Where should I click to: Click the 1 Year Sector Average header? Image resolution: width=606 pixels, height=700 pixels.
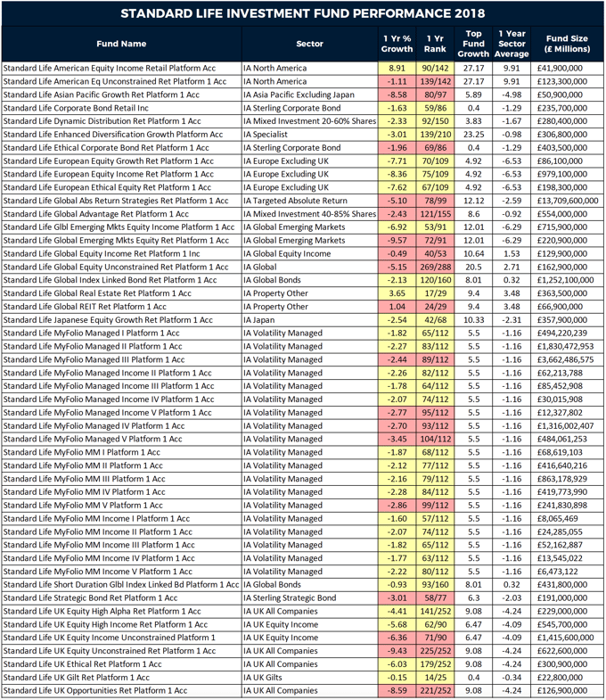click(x=512, y=44)
